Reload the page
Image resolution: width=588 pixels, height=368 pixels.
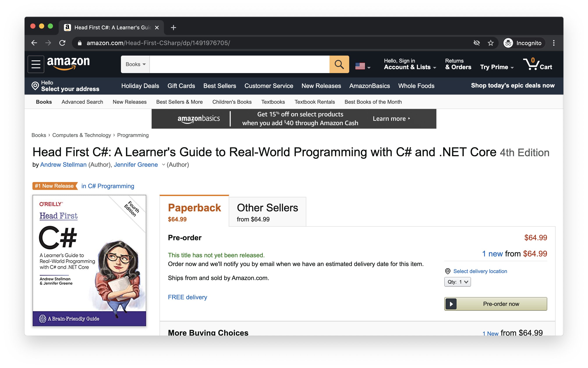point(62,43)
